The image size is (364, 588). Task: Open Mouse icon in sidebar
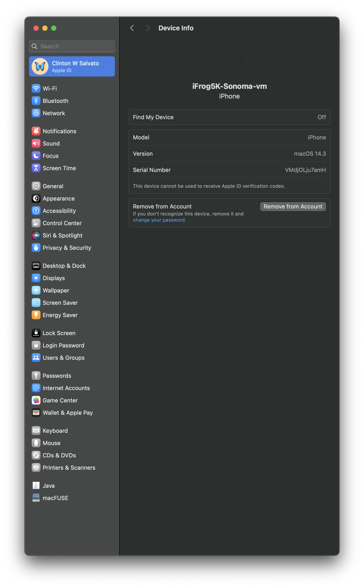36,443
